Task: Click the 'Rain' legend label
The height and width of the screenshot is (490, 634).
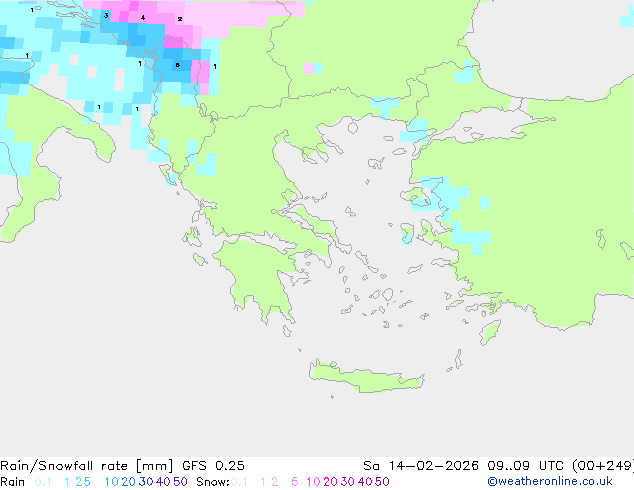Action: pos(13,482)
